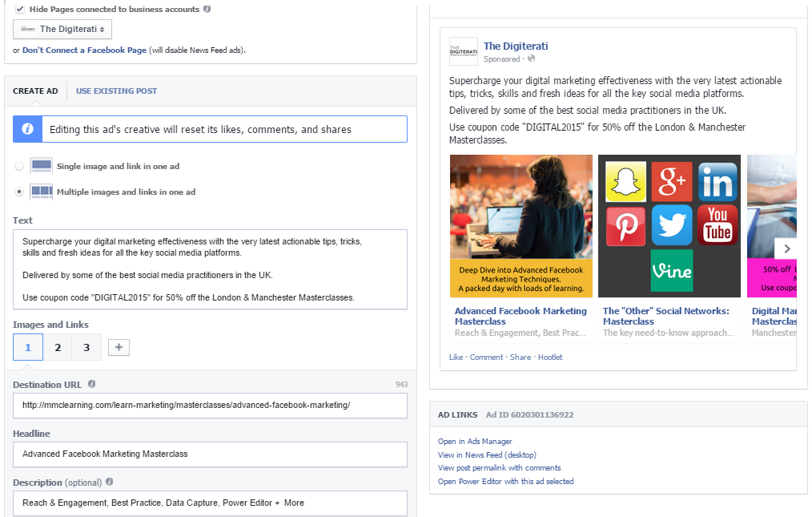This screenshot has width=812, height=517.
Task: Select Multiple images and links in one ad
Action: point(19,192)
